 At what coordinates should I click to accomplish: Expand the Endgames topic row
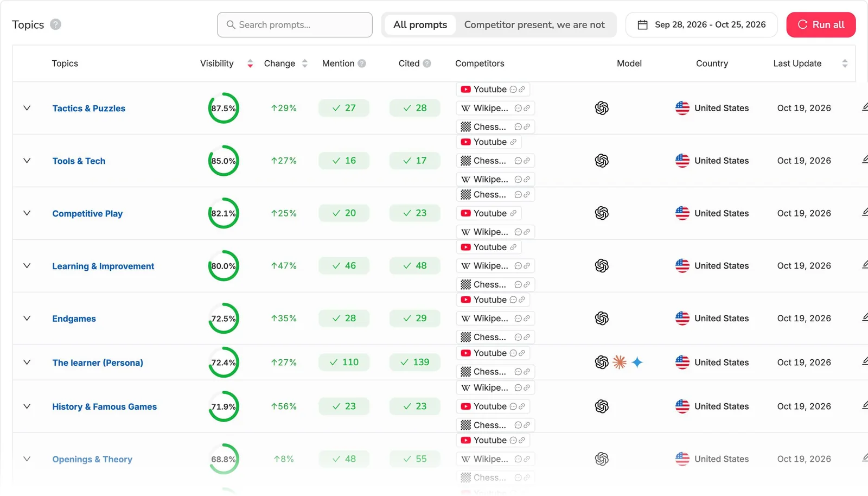click(x=27, y=318)
